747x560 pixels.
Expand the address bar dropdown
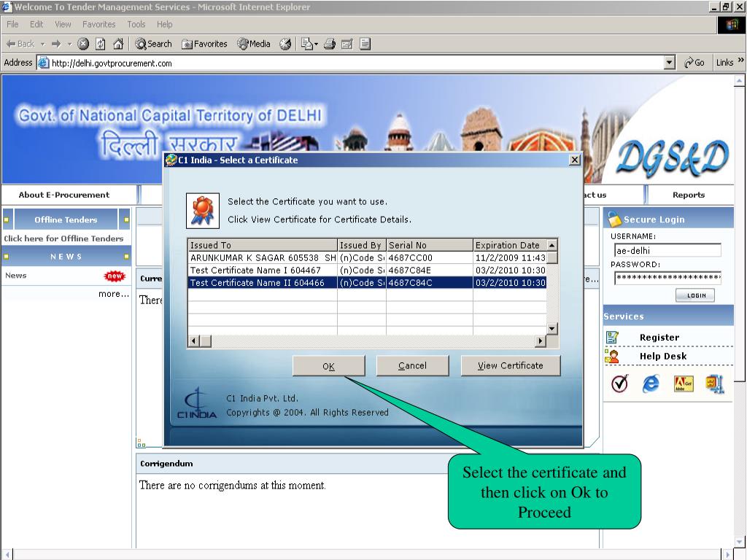(670, 63)
